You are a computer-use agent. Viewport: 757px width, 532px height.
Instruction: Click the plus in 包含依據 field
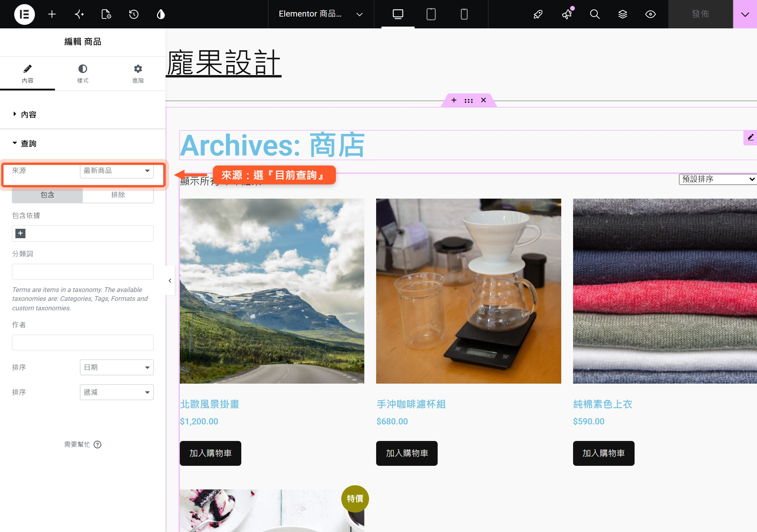tap(20, 233)
